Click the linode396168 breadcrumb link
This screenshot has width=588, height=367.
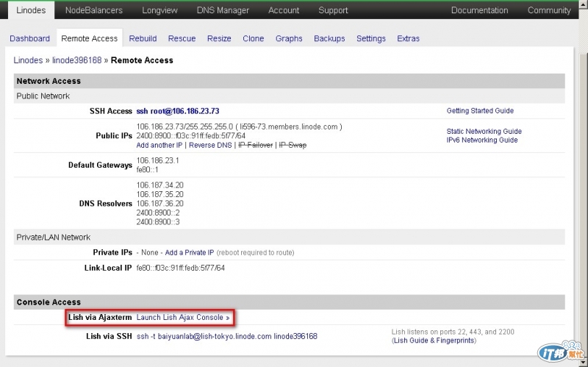77,60
